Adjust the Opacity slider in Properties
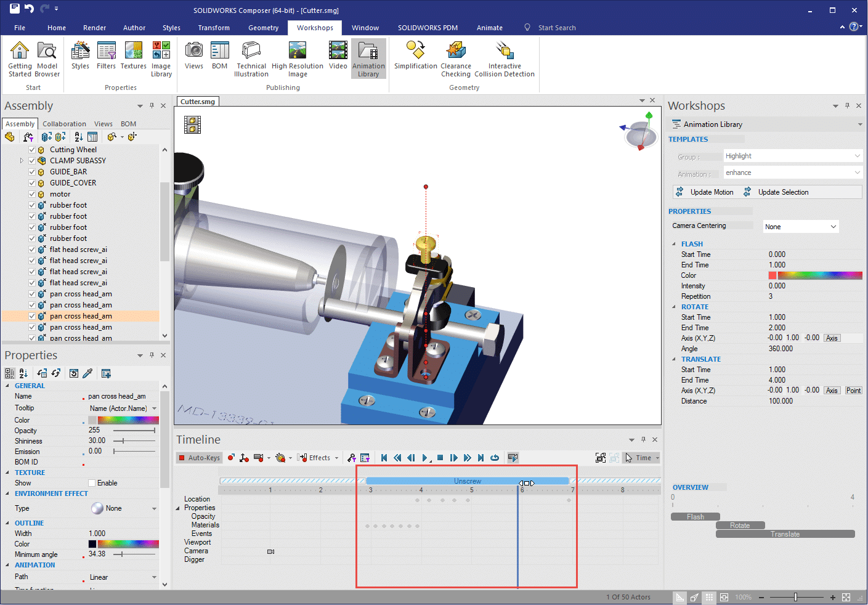Screen dimensions: 868x605 click(135, 431)
